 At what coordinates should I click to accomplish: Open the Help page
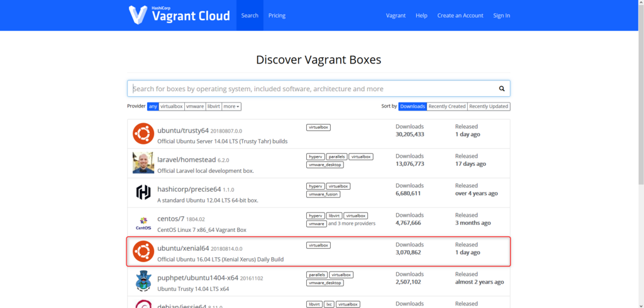[421, 16]
